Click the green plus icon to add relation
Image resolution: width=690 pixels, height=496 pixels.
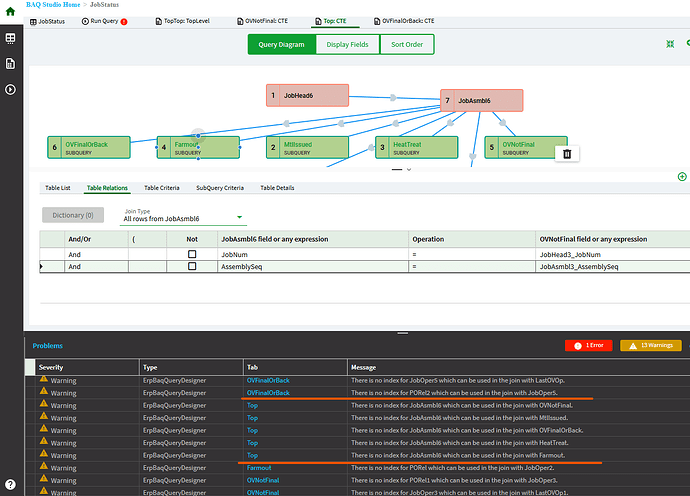coord(682,177)
